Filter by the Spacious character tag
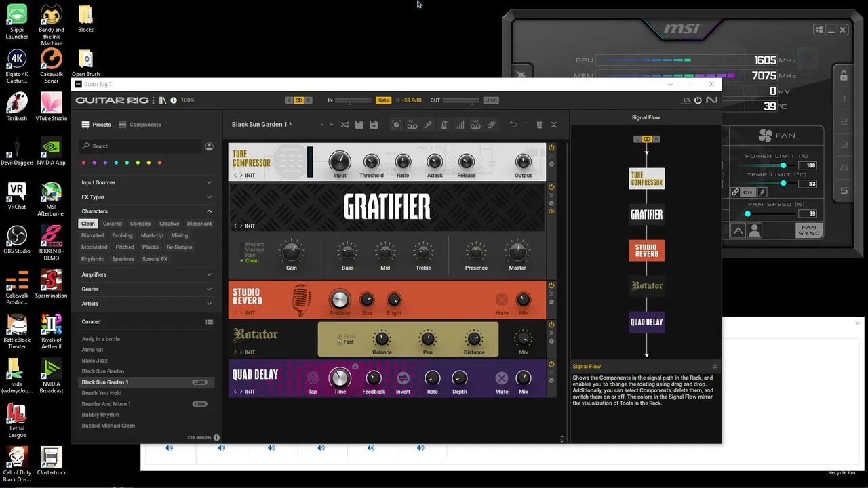 [x=123, y=259]
